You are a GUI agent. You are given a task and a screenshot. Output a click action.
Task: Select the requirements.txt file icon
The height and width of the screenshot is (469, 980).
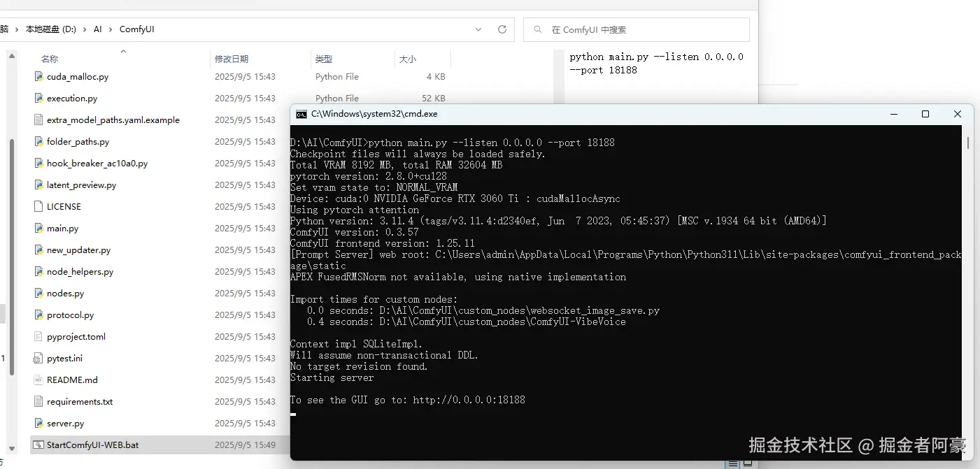(x=39, y=401)
